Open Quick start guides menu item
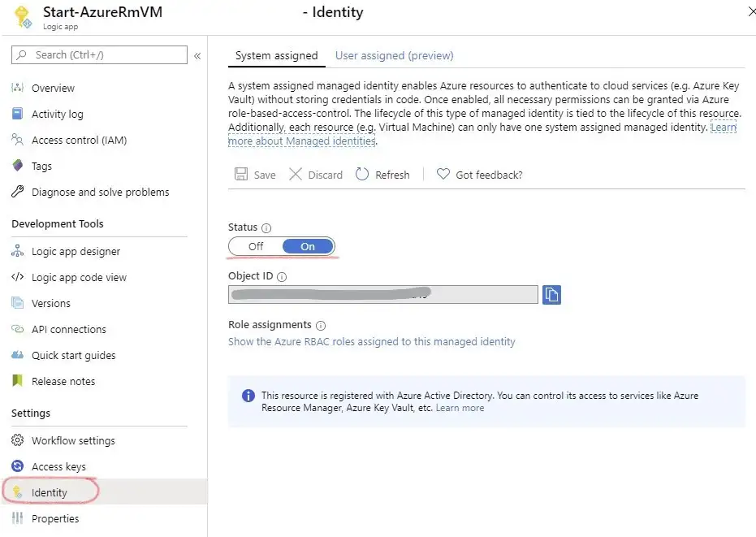This screenshot has width=756, height=537. pyautogui.click(x=73, y=355)
